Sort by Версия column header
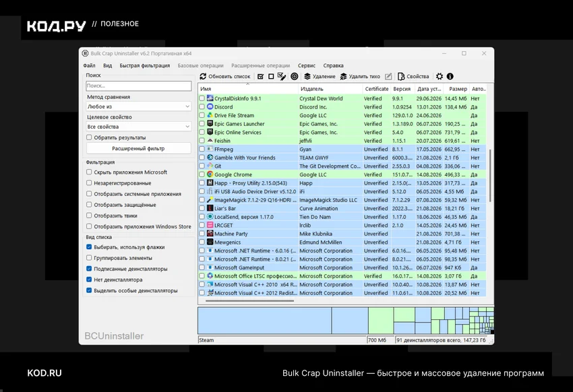Viewport: 573px width, 392px height. (402, 89)
